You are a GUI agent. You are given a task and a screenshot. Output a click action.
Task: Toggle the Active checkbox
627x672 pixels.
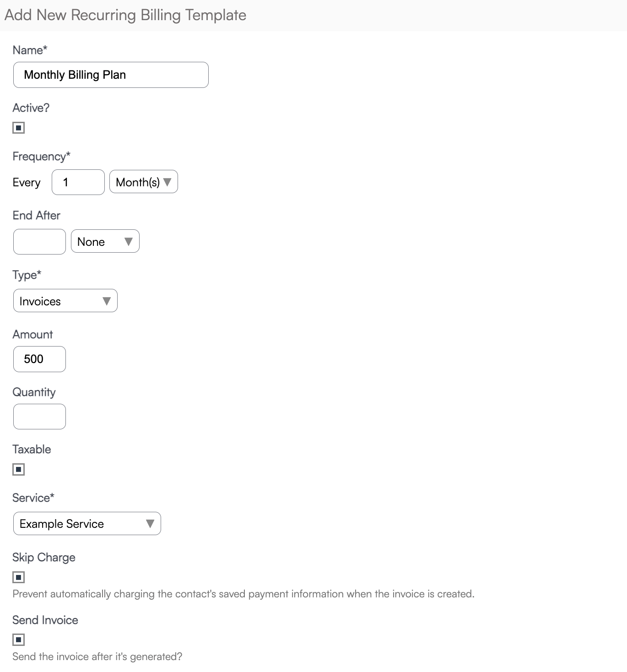tap(18, 128)
